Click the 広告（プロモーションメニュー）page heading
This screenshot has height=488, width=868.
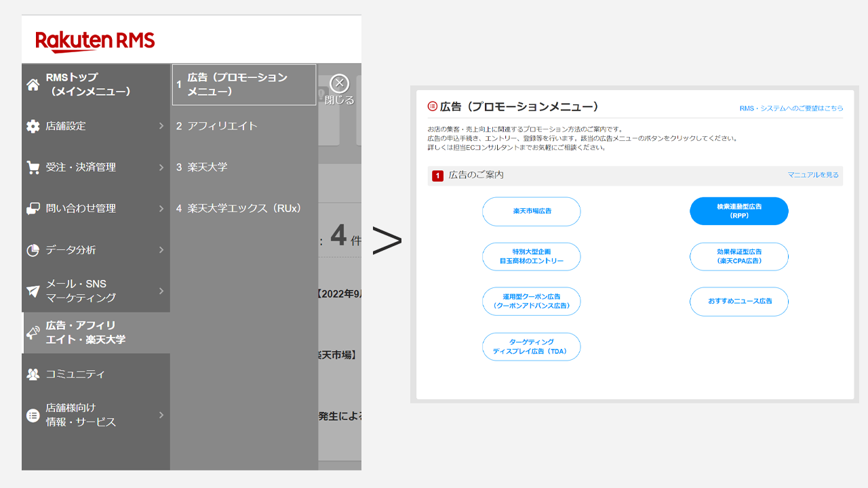click(x=519, y=107)
